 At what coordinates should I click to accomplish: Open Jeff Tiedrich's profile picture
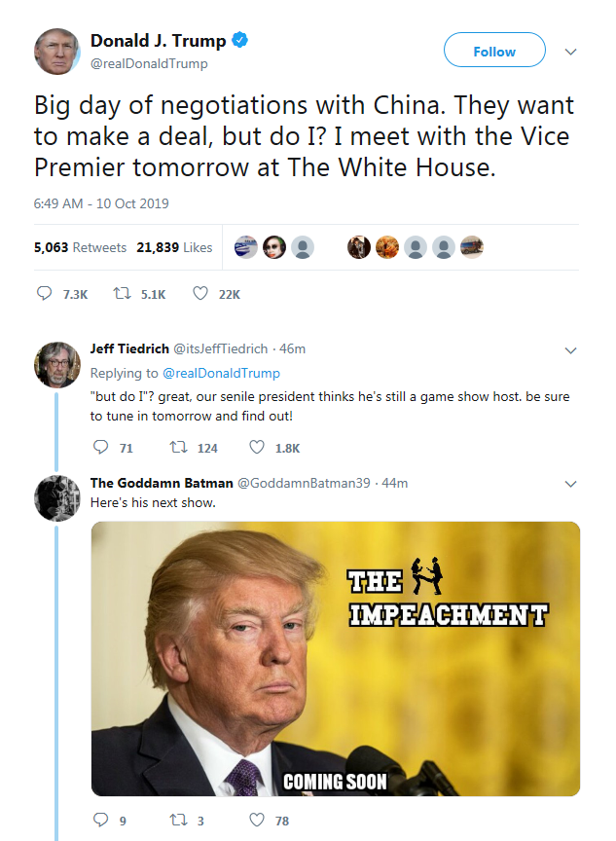coord(56,365)
